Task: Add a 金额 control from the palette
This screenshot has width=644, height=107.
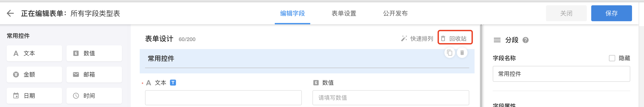Action: (34, 75)
